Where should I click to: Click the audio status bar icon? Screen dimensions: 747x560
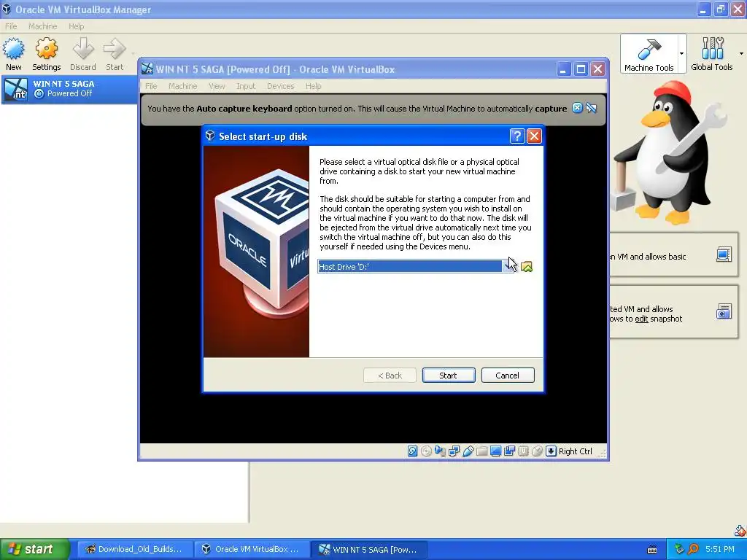pos(440,451)
